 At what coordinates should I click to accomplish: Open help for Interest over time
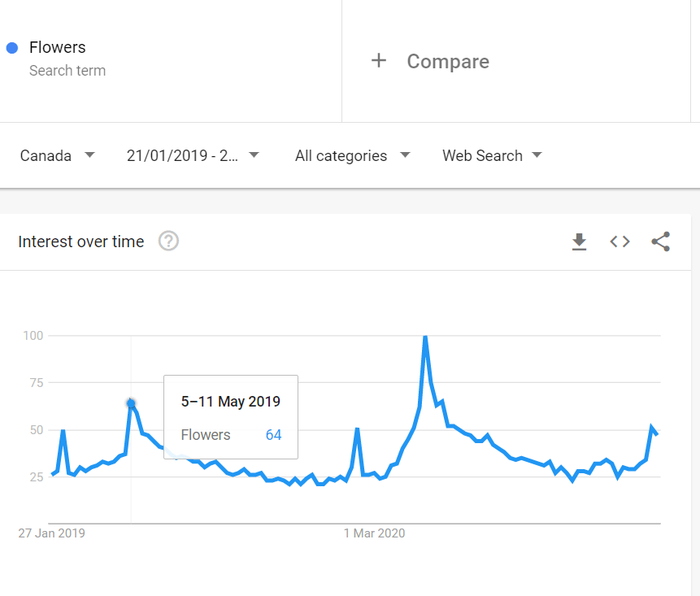[x=168, y=241]
